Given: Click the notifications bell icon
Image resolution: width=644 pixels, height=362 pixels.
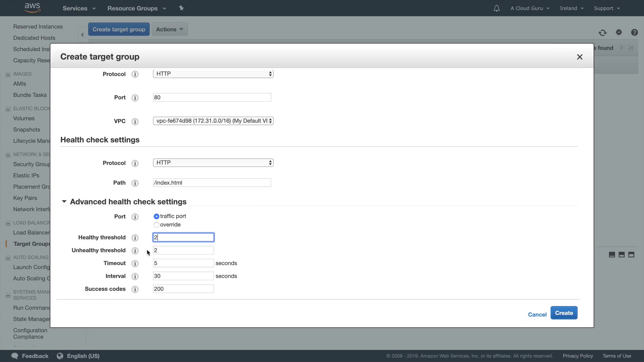Looking at the screenshot, I should coord(496,8).
